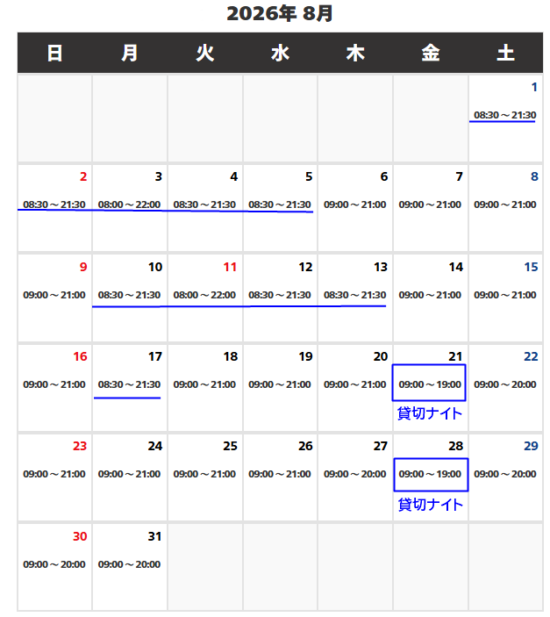Click the 日 weekday header
This screenshot has height=617, width=550.
(x=55, y=53)
